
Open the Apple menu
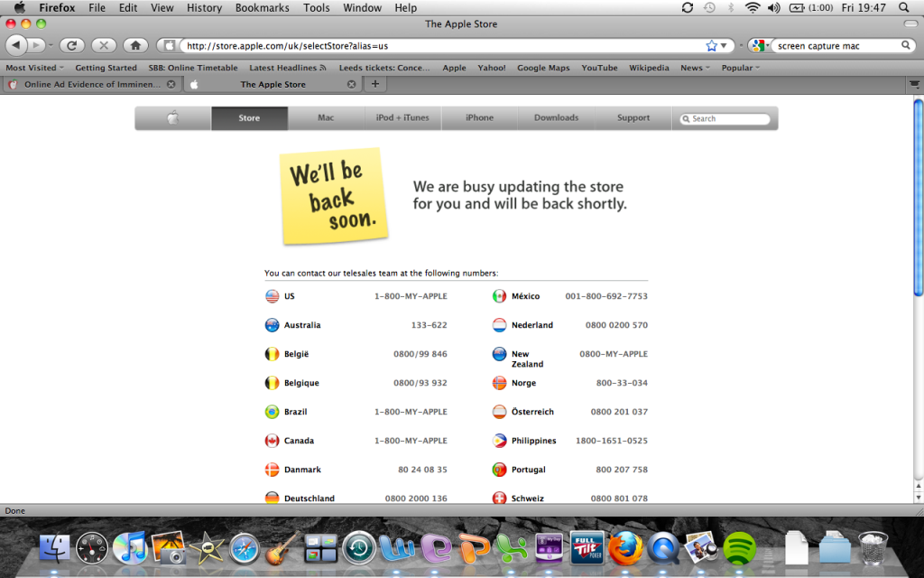(x=20, y=7)
